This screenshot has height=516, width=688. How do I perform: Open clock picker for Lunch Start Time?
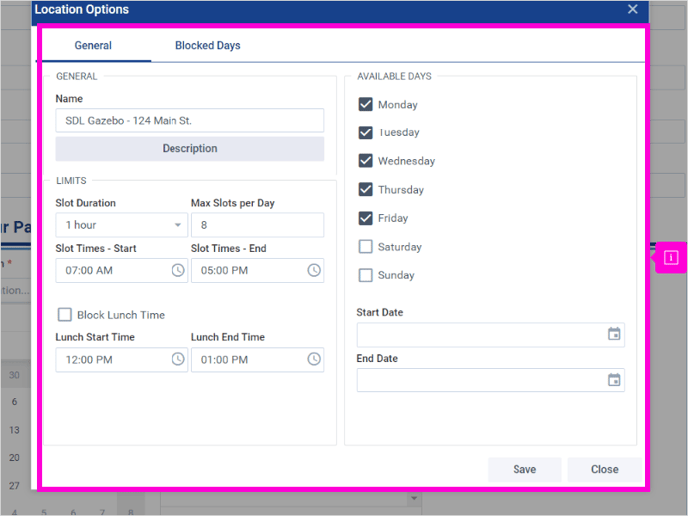pyautogui.click(x=178, y=359)
